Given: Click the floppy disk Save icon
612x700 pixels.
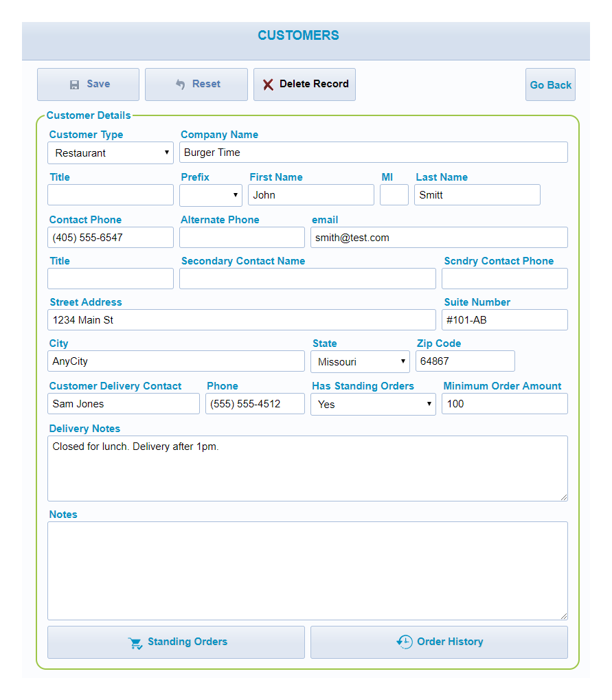Looking at the screenshot, I should [75, 84].
